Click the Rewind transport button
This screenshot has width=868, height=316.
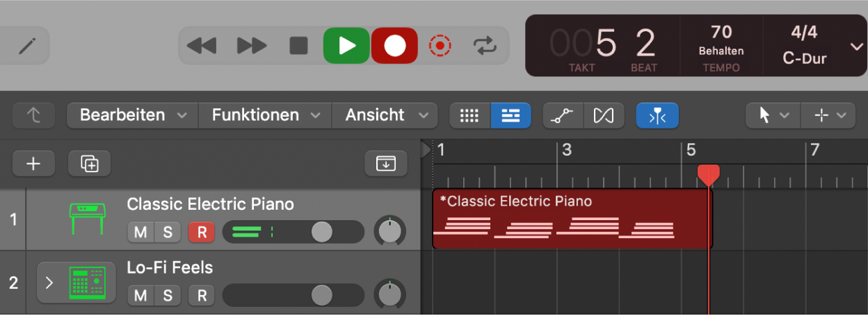202,46
